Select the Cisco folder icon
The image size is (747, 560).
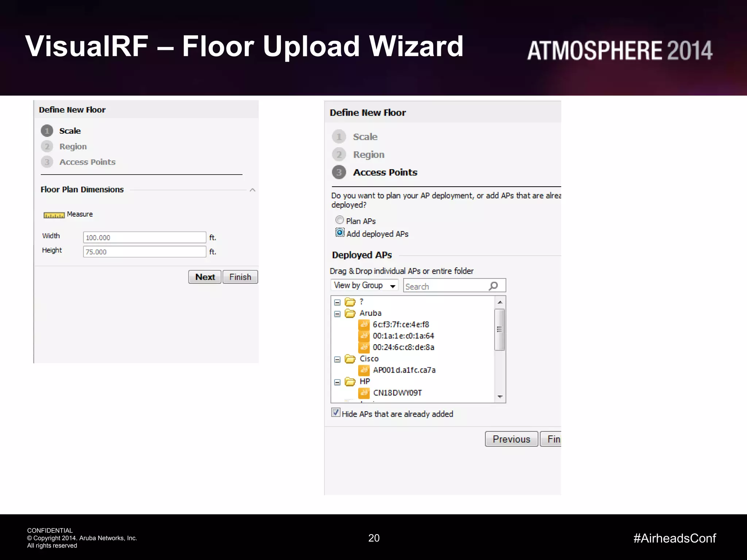point(350,359)
